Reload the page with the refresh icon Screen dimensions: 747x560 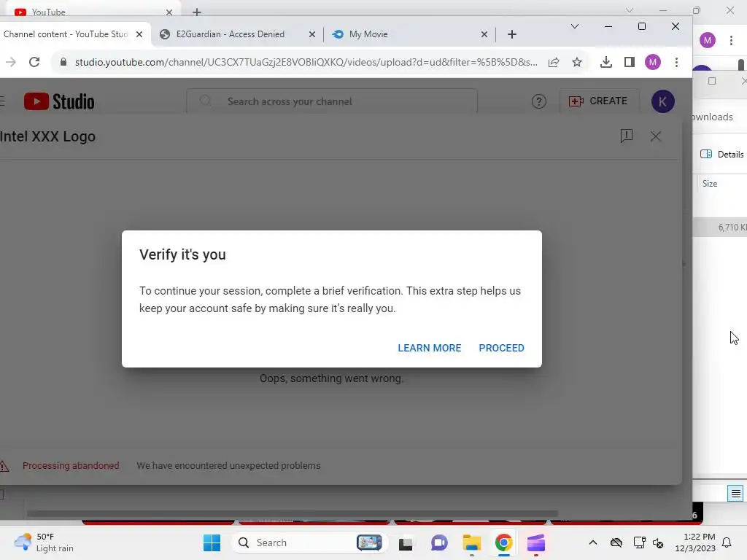(34, 62)
